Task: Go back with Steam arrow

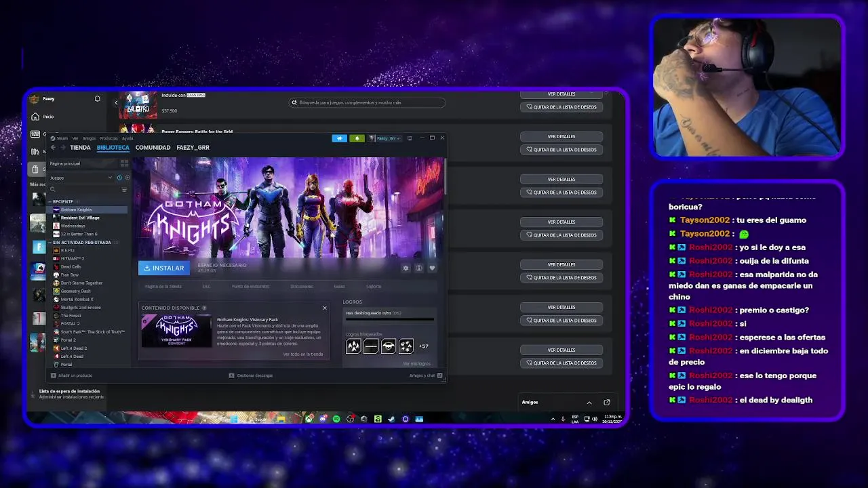Action: (54, 147)
